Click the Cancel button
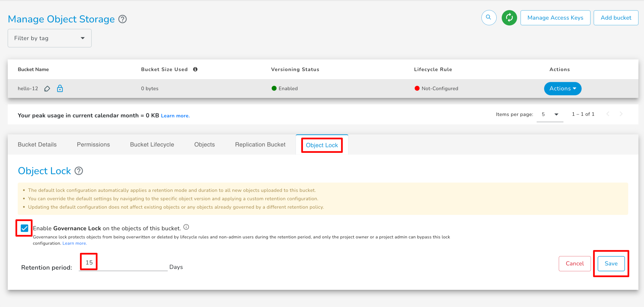This screenshot has height=307, width=644. (575, 263)
